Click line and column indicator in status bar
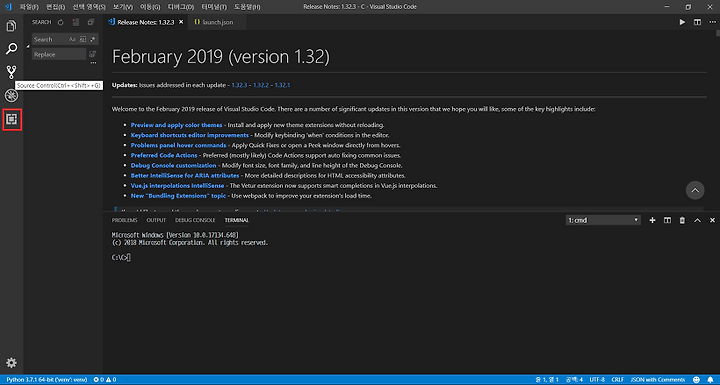 point(547,379)
